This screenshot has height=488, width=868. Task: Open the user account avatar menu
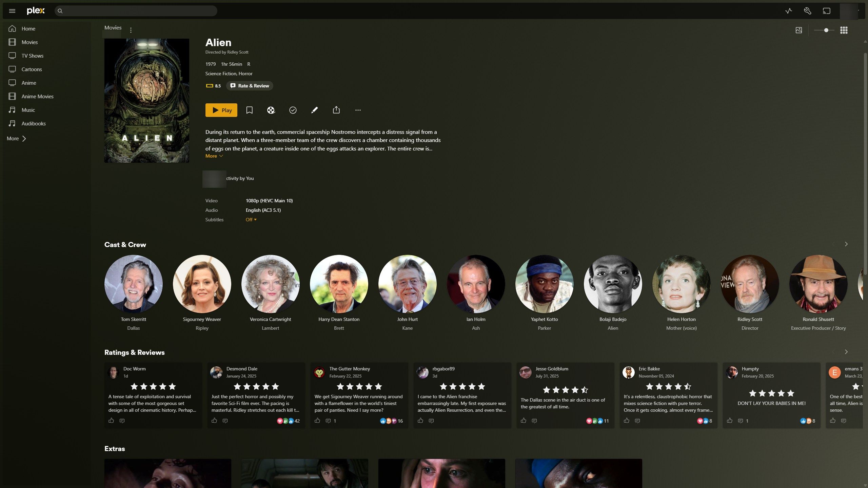pos(849,11)
